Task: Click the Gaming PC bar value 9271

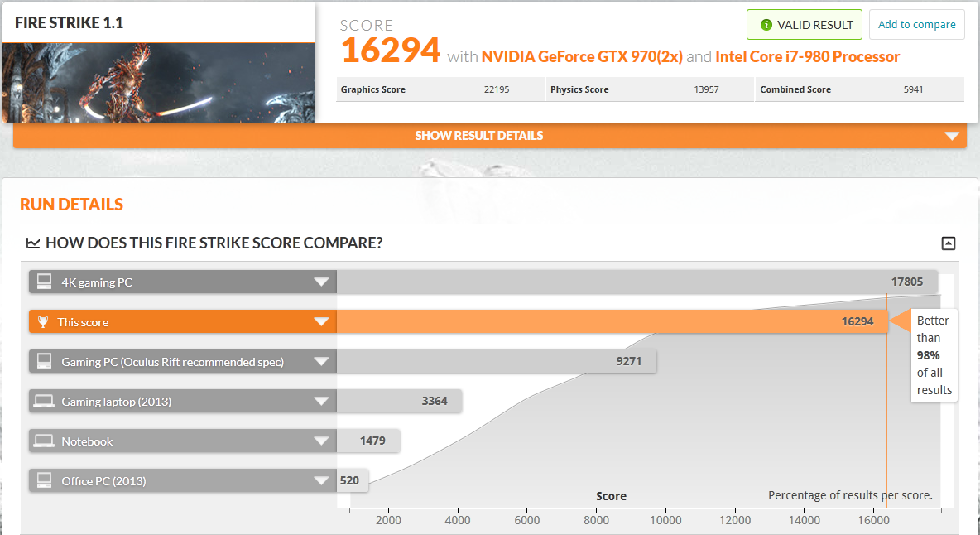Action: click(x=629, y=361)
